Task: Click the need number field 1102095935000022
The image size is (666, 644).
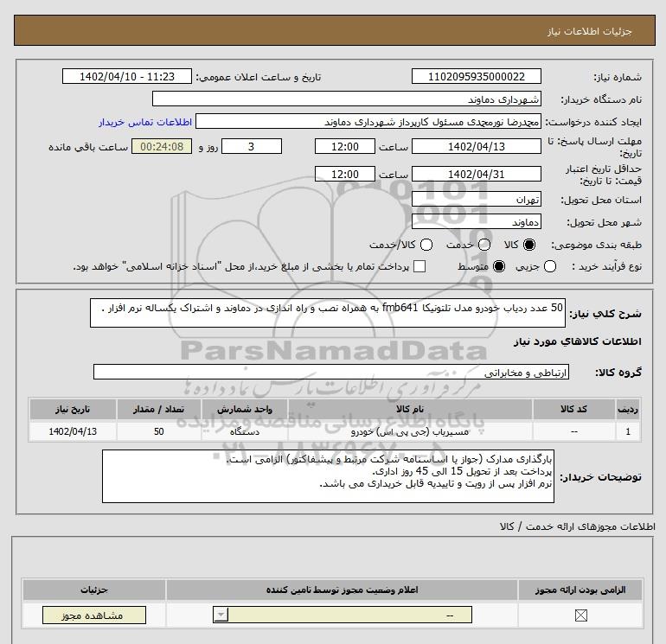Action: point(476,76)
